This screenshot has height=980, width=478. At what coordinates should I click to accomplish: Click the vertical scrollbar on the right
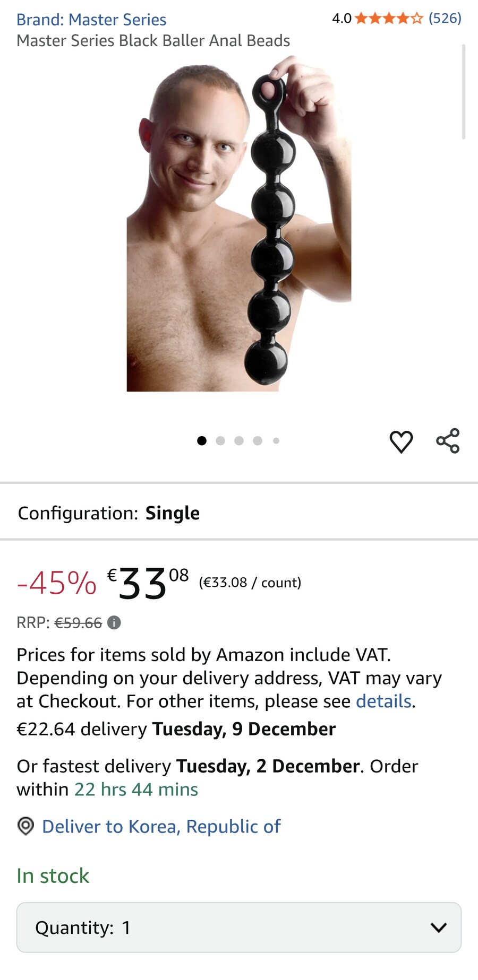coord(464,92)
